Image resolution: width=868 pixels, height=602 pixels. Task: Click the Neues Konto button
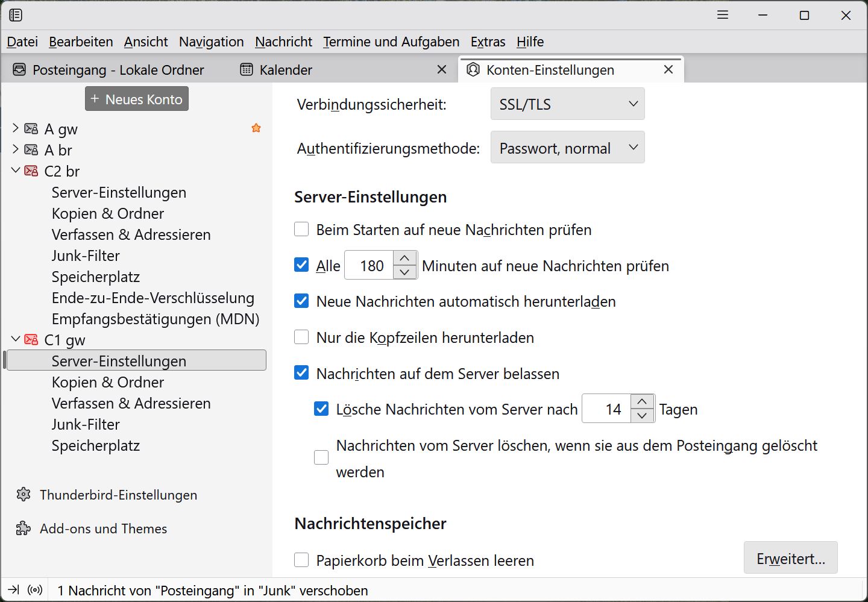pyautogui.click(x=137, y=99)
